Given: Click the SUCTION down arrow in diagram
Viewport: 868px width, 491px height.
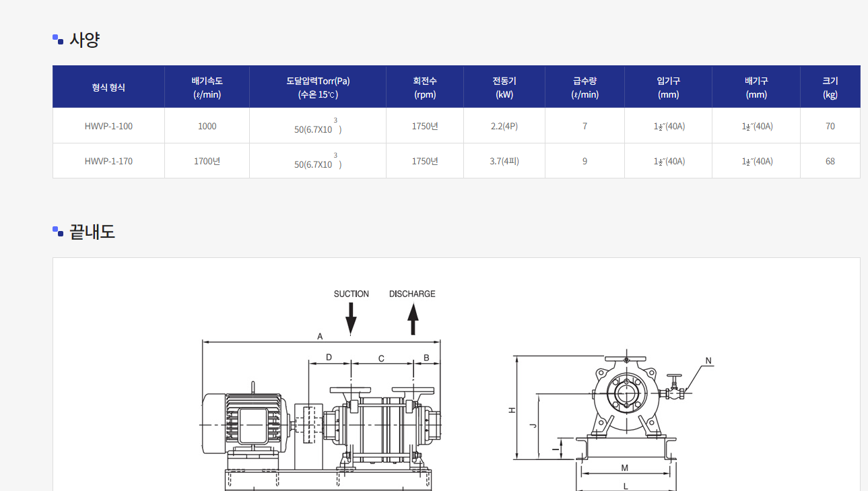Looking at the screenshot, I should 351,317.
